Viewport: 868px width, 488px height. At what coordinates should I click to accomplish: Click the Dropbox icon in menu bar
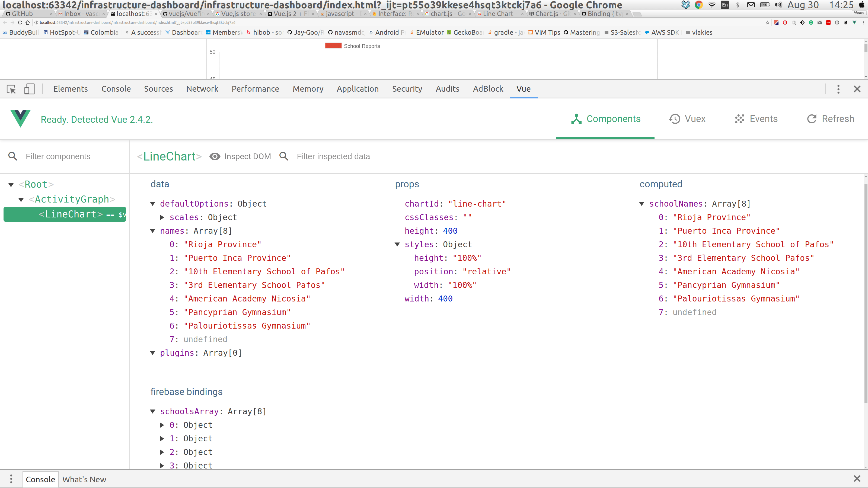(685, 5)
